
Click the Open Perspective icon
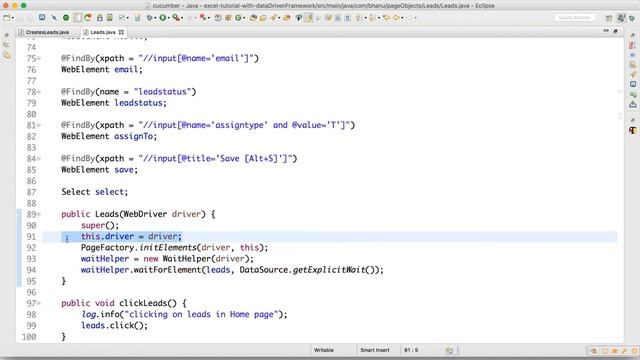(609, 18)
